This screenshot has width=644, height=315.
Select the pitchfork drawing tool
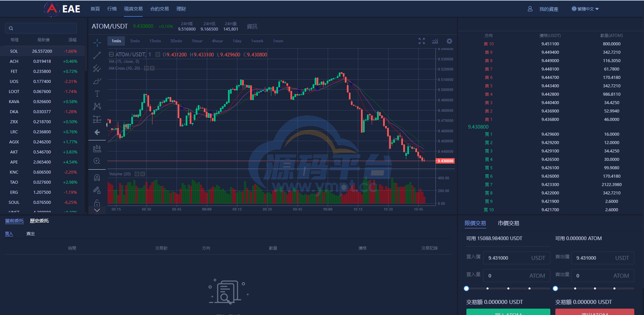(97, 68)
